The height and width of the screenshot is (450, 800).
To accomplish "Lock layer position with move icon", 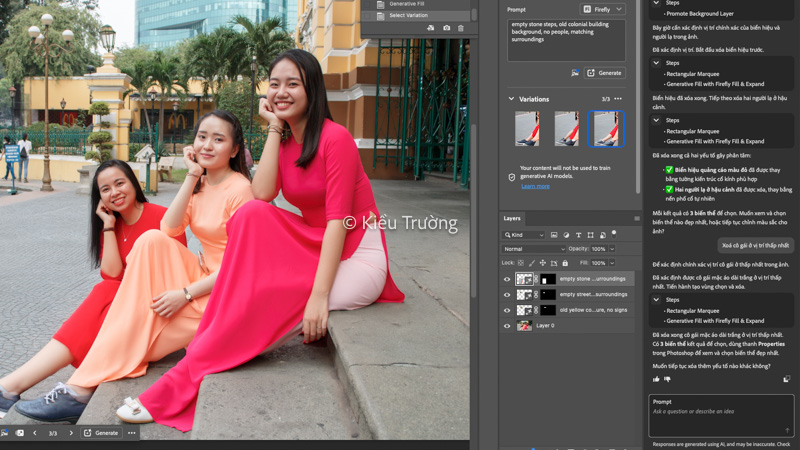I will (x=543, y=263).
